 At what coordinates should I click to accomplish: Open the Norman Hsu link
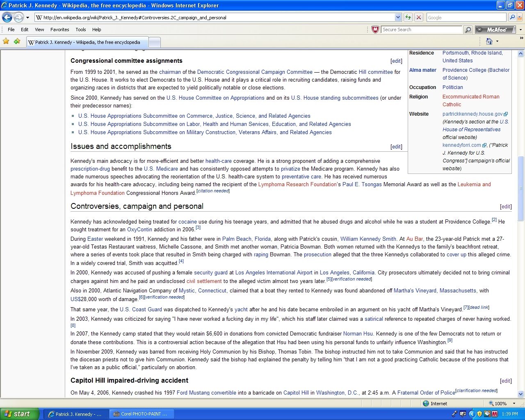click(358, 334)
